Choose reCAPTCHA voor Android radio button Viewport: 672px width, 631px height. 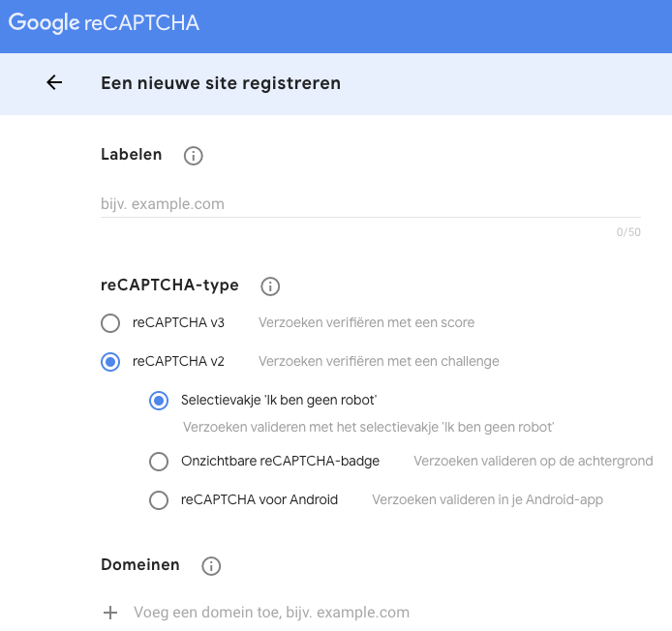click(159, 500)
